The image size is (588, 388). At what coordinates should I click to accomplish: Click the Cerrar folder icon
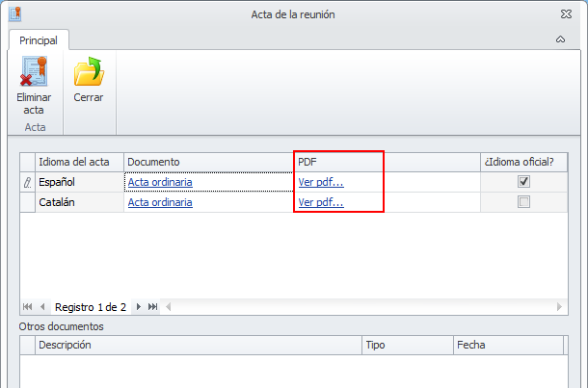point(89,73)
